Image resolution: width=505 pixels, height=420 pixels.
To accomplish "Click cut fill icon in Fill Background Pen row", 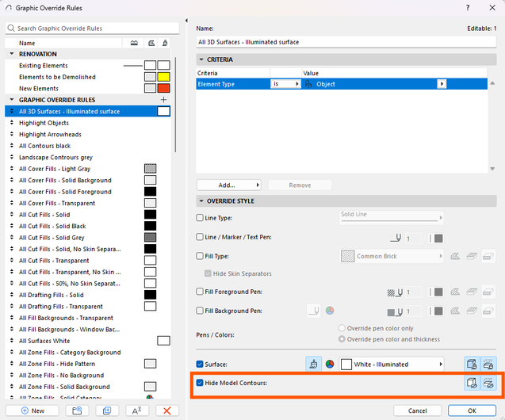I will pos(488,311).
